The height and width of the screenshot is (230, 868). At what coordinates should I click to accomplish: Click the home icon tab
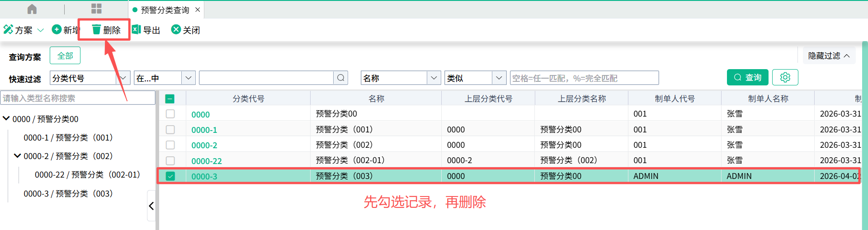32,9
